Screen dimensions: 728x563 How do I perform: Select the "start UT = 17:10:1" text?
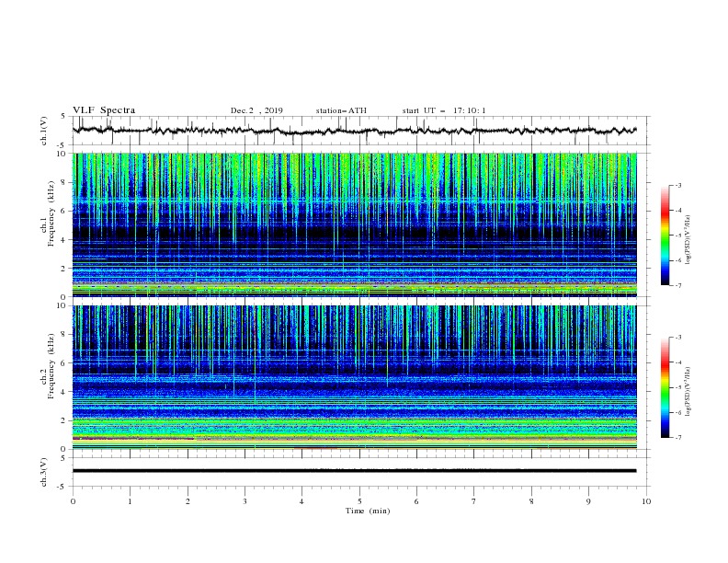(444, 110)
